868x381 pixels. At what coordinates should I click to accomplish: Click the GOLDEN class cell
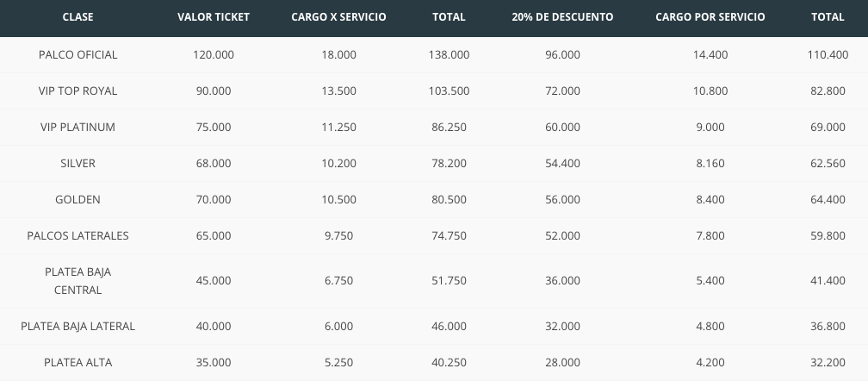click(78, 199)
